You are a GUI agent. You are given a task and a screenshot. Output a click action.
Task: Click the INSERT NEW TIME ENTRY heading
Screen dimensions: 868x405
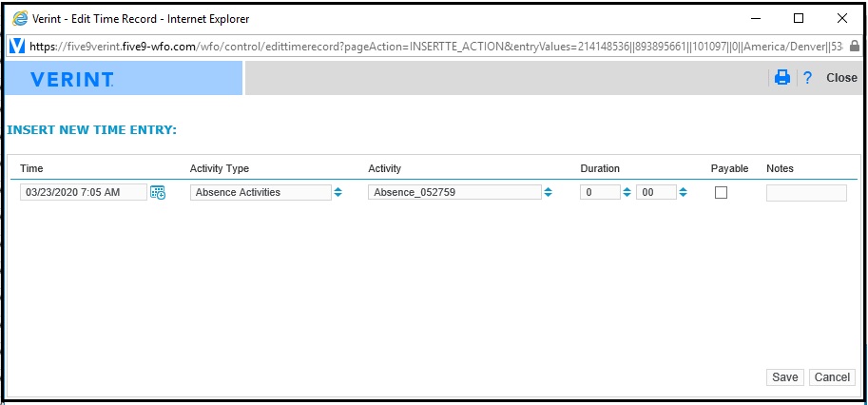coord(92,130)
